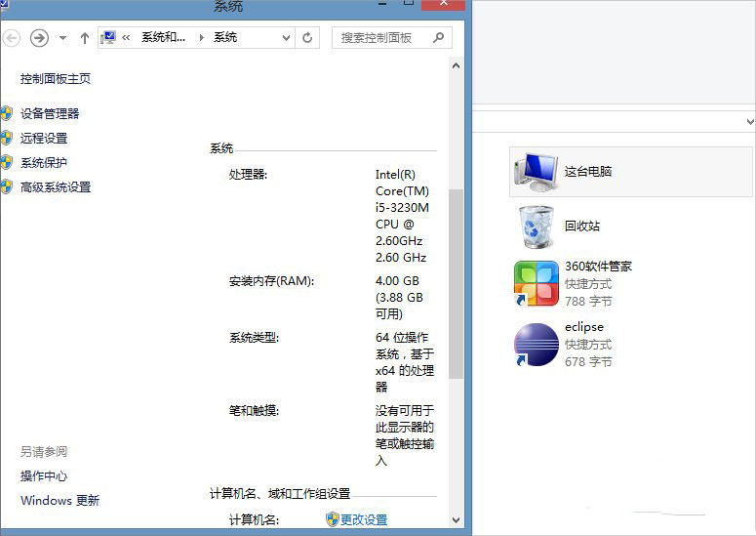This screenshot has width=756, height=536.
Task: Select 回收站 recycle bin icon
Action: click(537, 227)
